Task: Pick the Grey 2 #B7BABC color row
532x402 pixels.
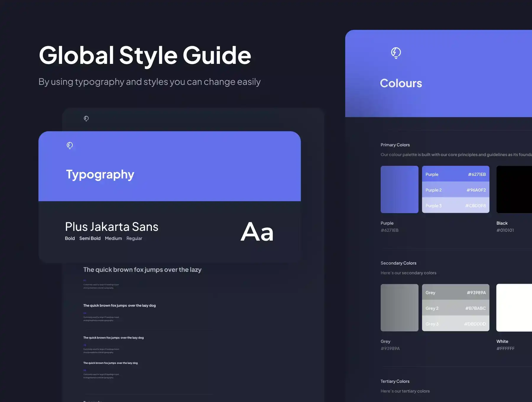Action: pos(455,308)
